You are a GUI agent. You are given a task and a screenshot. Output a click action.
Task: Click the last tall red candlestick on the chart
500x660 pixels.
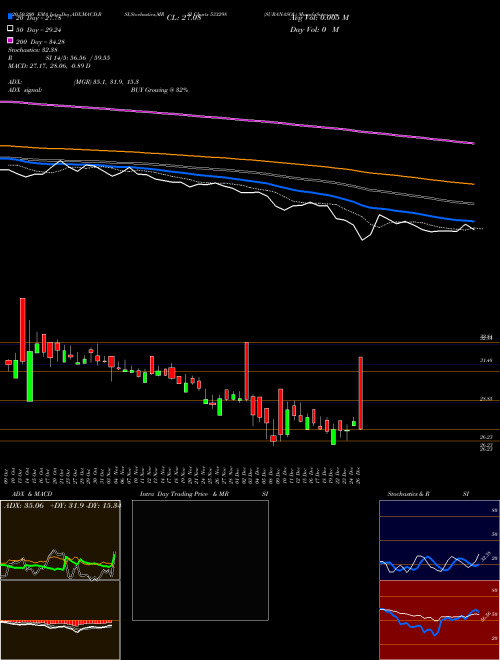coord(361,393)
